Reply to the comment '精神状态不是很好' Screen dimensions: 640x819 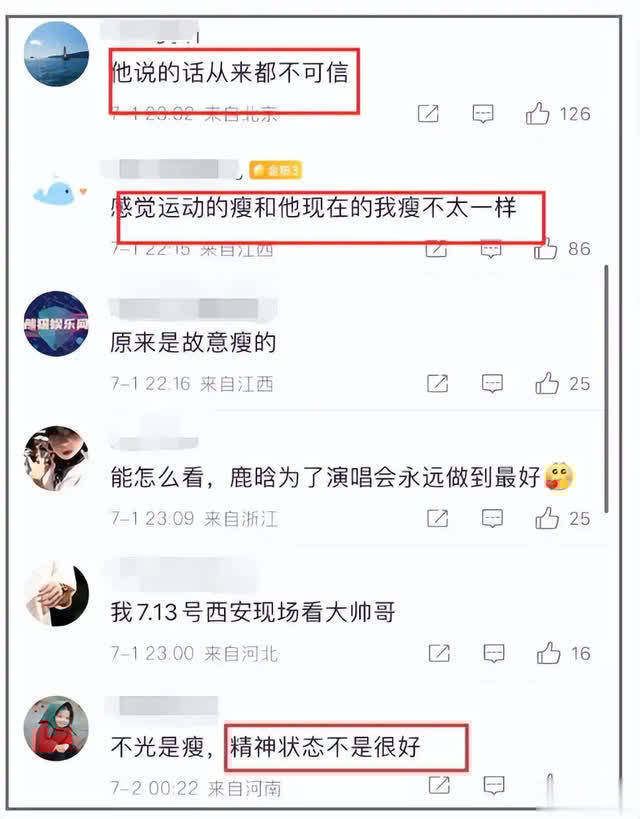(494, 785)
